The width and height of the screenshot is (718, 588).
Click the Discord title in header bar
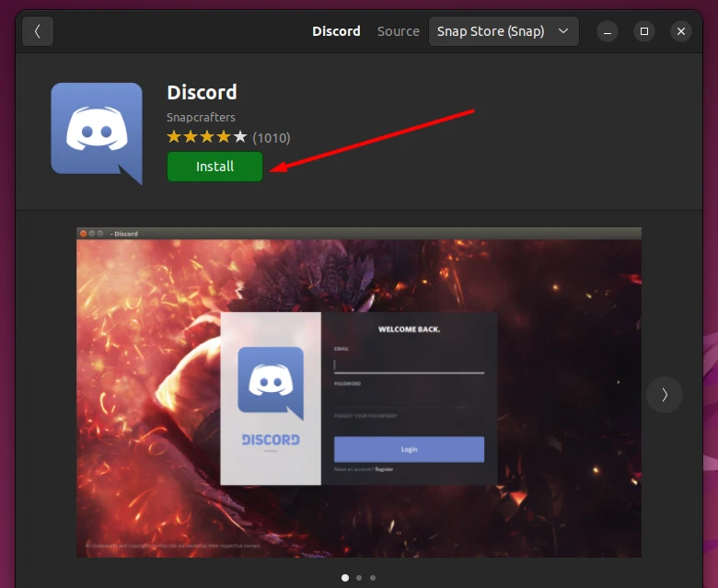pyautogui.click(x=336, y=31)
